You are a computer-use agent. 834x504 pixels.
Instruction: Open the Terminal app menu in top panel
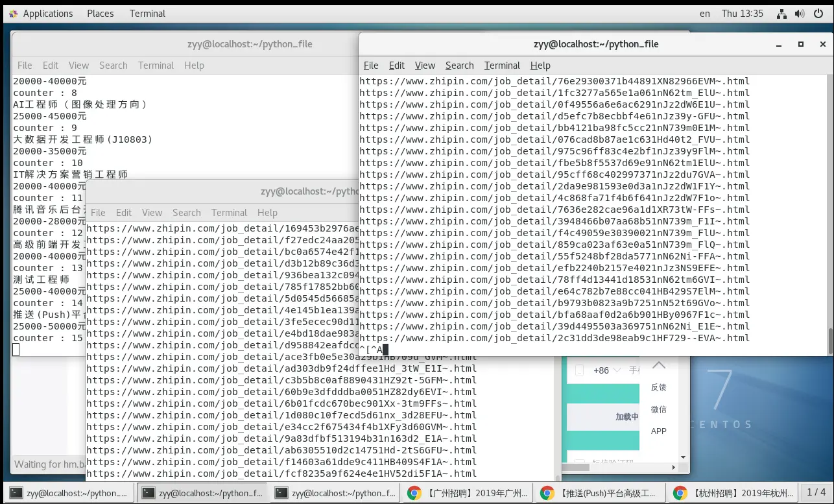[x=147, y=13]
